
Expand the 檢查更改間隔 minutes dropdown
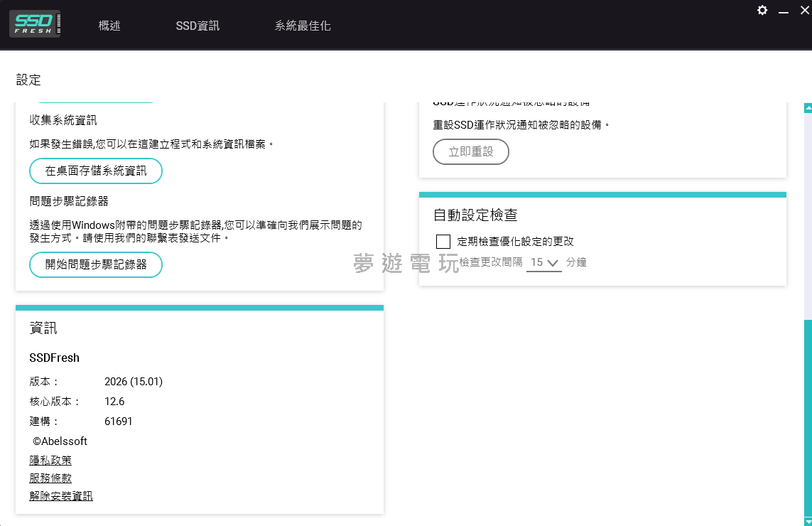544,262
